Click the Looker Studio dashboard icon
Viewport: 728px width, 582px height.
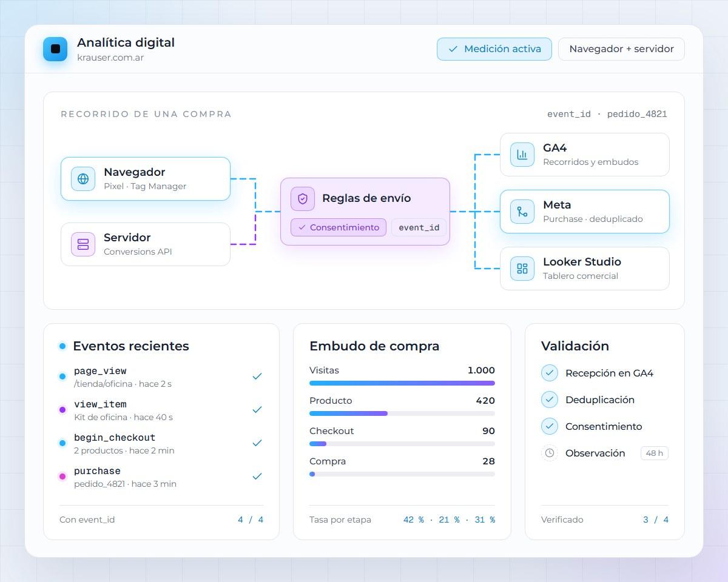(x=522, y=269)
